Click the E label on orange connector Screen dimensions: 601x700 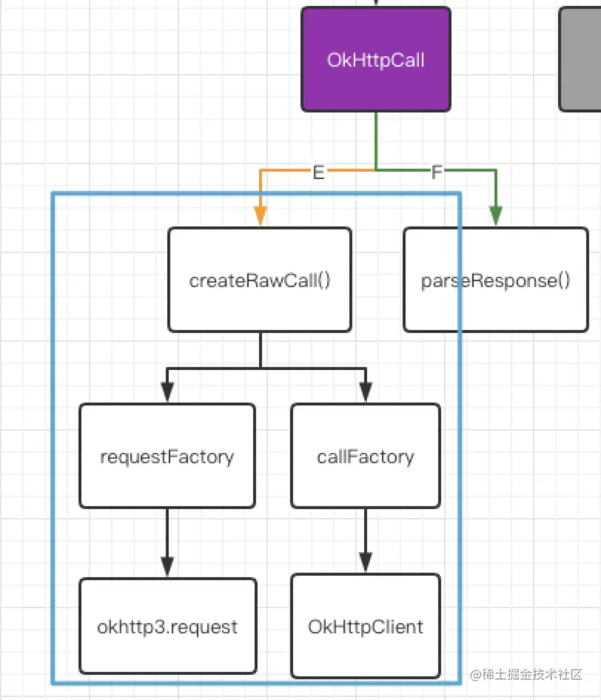[x=318, y=172]
